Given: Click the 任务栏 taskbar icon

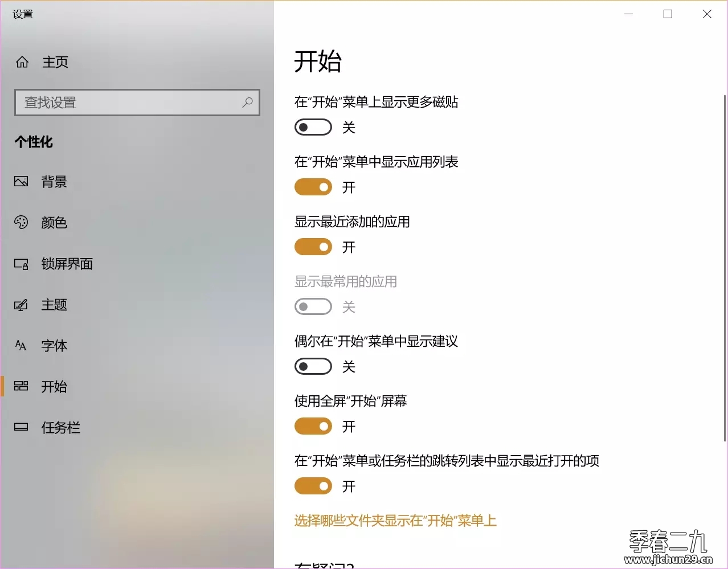Looking at the screenshot, I should tap(21, 427).
